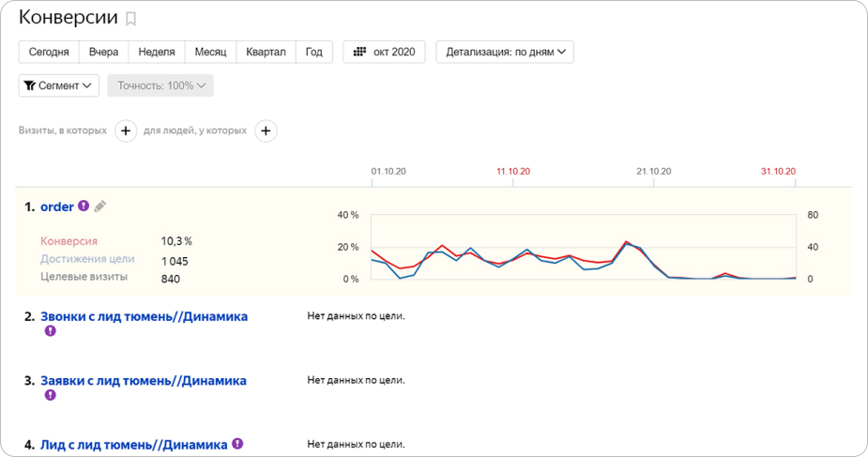Screen dimensions: 868x457
Task: Open the Точность: 100% dropdown
Action: (160, 85)
